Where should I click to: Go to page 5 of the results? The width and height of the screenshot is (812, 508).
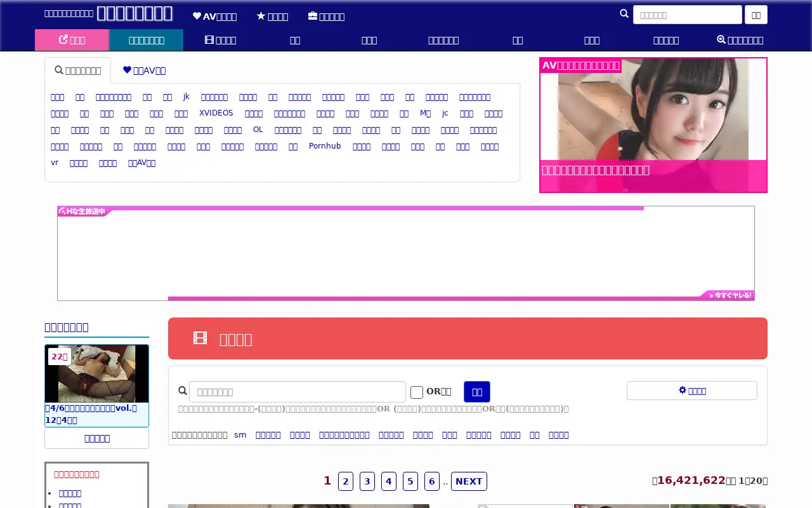tap(410, 481)
